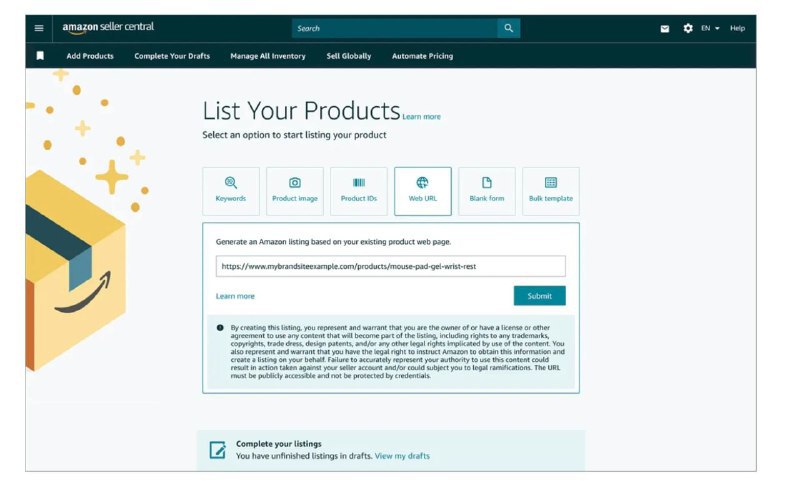800x500 pixels.
Task: Click Learn more beside List Your Products
Action: [x=421, y=117]
